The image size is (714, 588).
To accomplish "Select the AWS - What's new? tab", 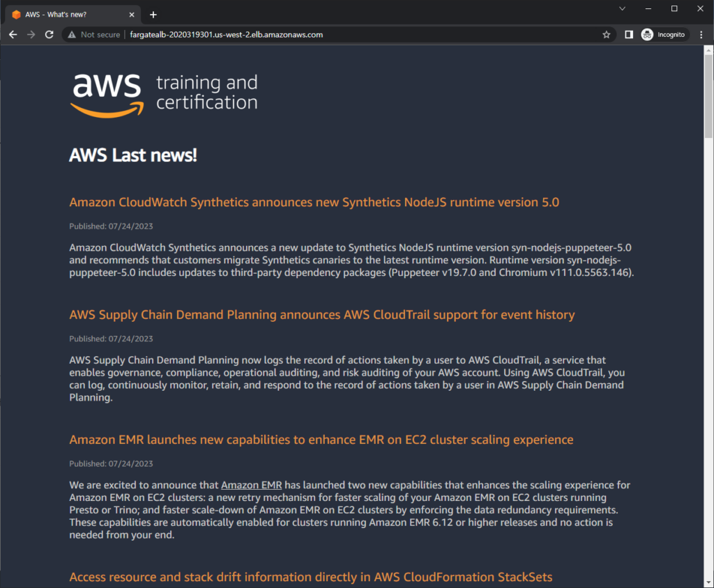I will pos(73,15).
